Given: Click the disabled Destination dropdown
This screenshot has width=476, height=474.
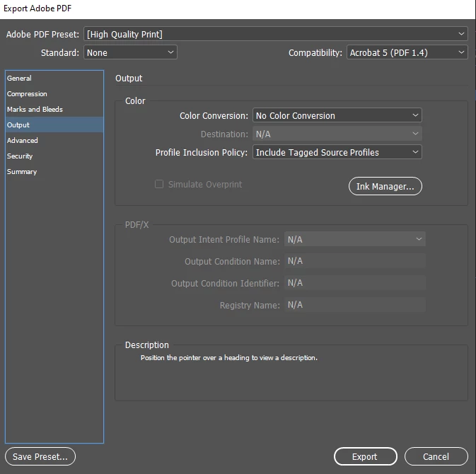Looking at the screenshot, I should pos(337,134).
